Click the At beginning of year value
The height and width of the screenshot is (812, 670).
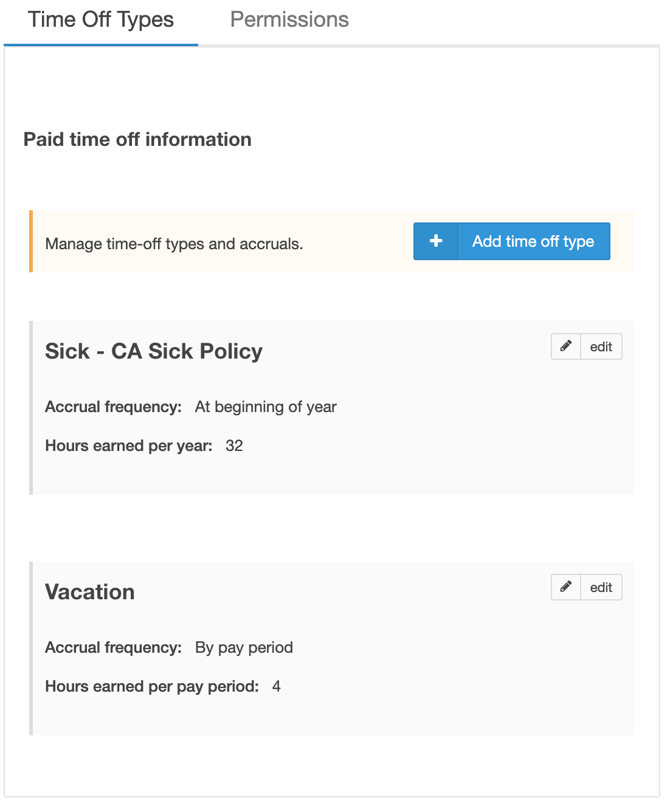266,407
